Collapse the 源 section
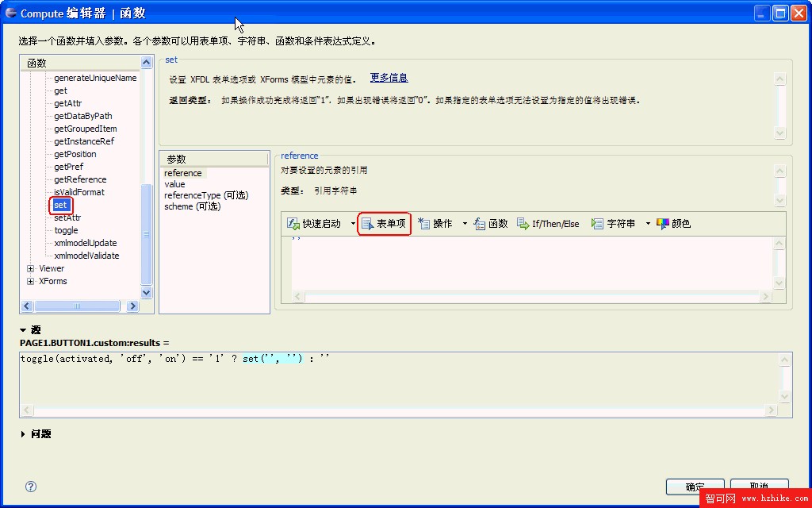Image resolution: width=812 pixels, height=508 pixels. coord(22,329)
